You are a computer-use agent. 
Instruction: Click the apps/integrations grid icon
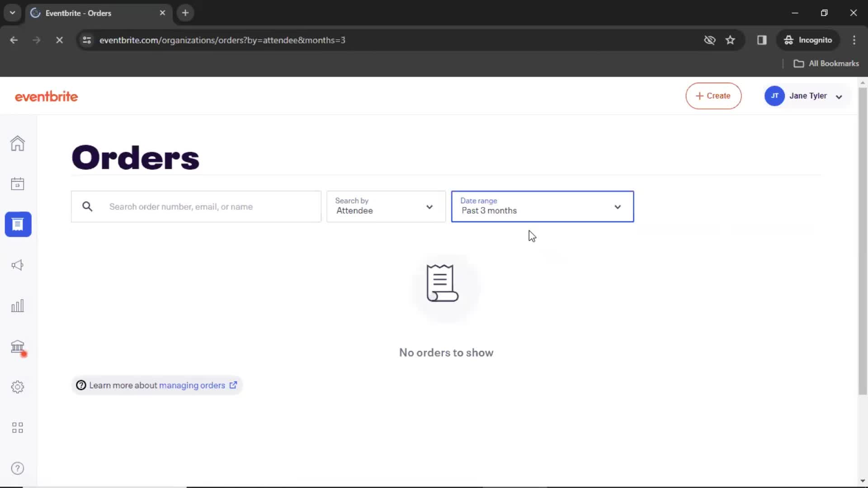[17, 428]
